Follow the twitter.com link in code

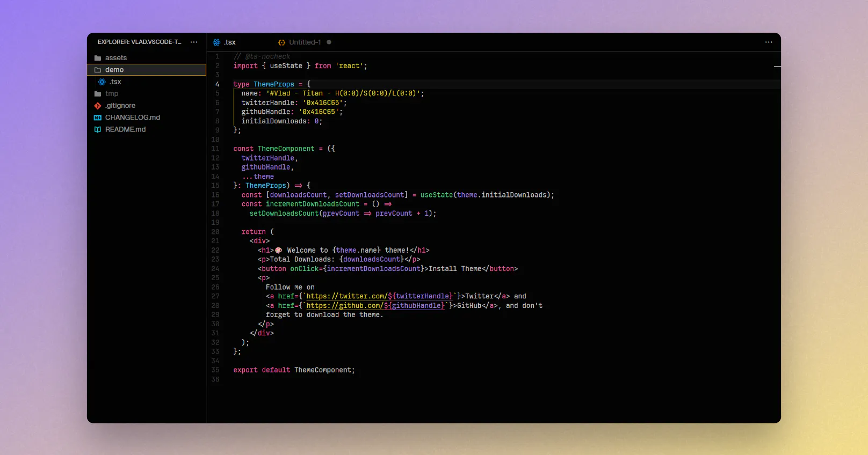(x=380, y=296)
